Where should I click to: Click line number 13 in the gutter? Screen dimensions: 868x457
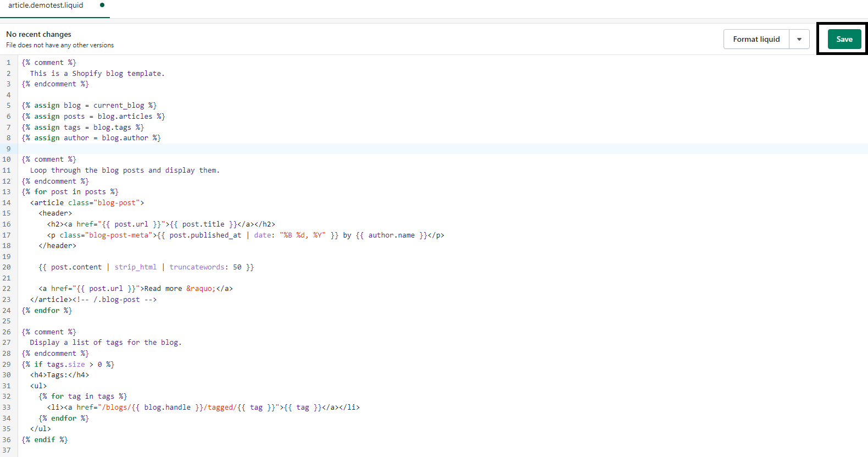click(7, 192)
